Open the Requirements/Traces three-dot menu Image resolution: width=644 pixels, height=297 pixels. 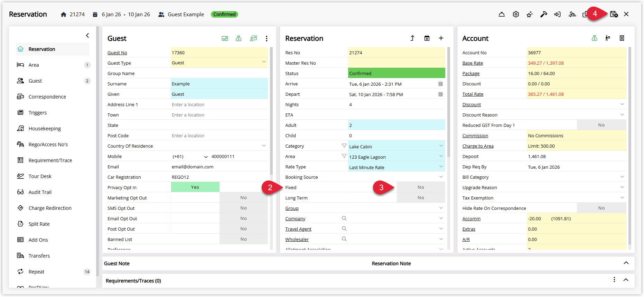(614, 280)
